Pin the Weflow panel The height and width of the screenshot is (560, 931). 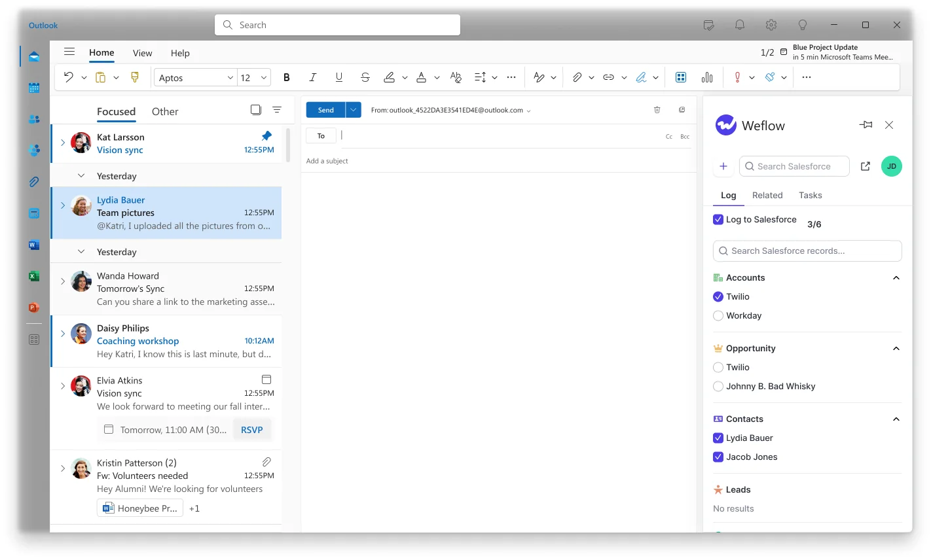pyautogui.click(x=866, y=125)
